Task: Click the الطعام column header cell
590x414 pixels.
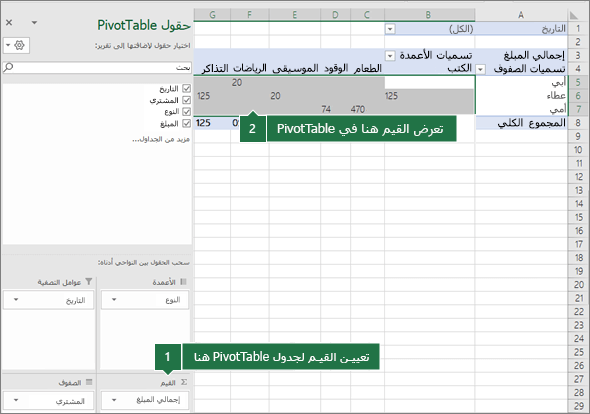Action: [367, 69]
